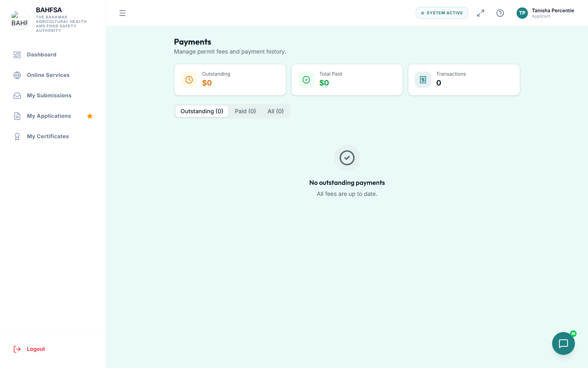The width and height of the screenshot is (588, 368).
Task: Click the 'Payments' page heading
Action: coord(192,42)
